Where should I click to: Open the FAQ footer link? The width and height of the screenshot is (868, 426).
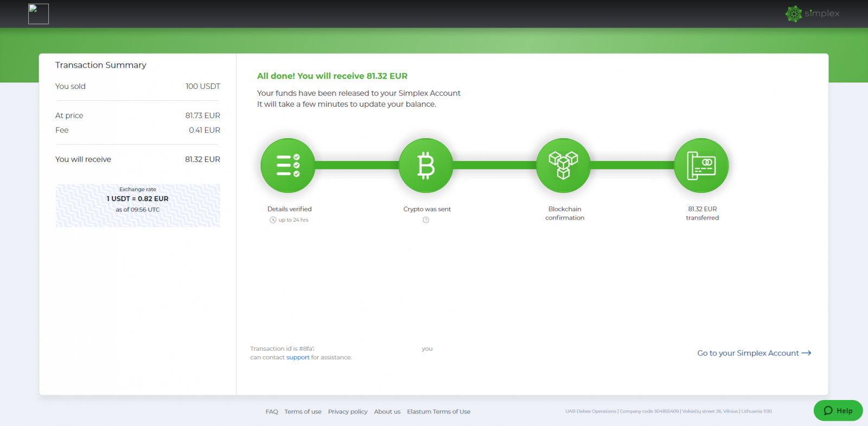[x=272, y=412]
